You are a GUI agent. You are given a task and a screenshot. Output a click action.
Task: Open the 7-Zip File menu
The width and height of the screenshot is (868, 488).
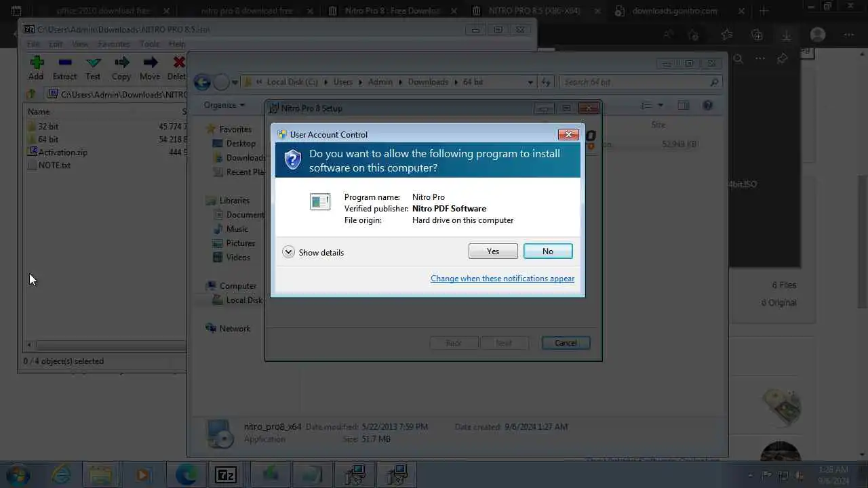tap(33, 44)
